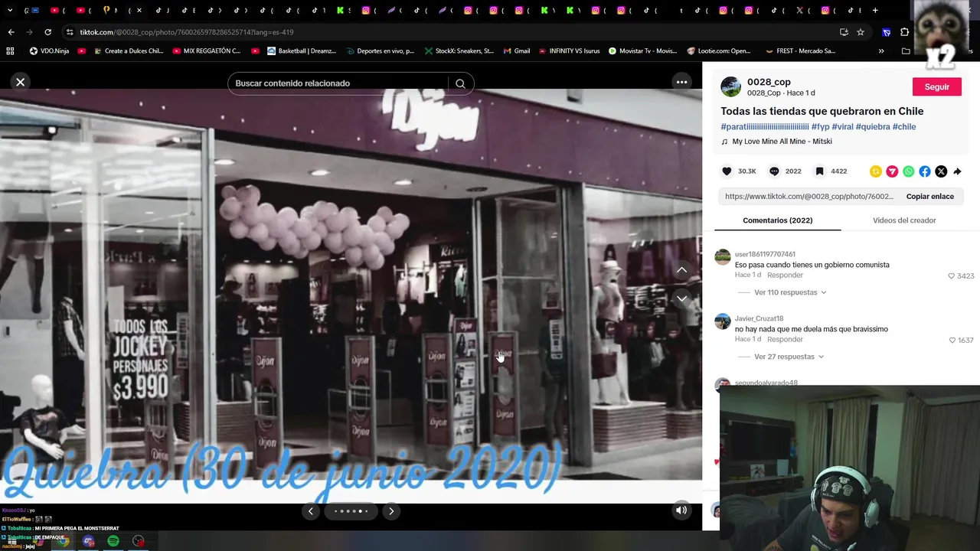Open the user1861197707461 commenter profile
The width and height of the screenshot is (980, 551).
click(x=765, y=254)
